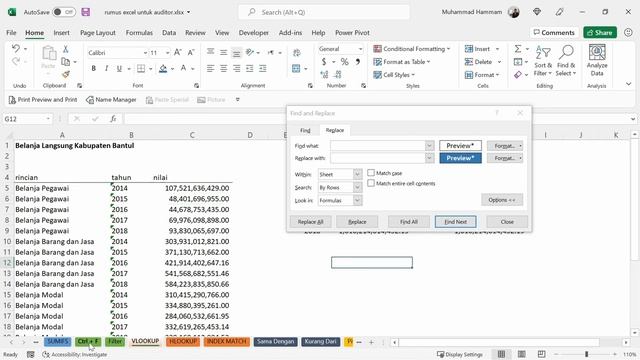Click the Center align icon
640x360 pixels.
224,69
